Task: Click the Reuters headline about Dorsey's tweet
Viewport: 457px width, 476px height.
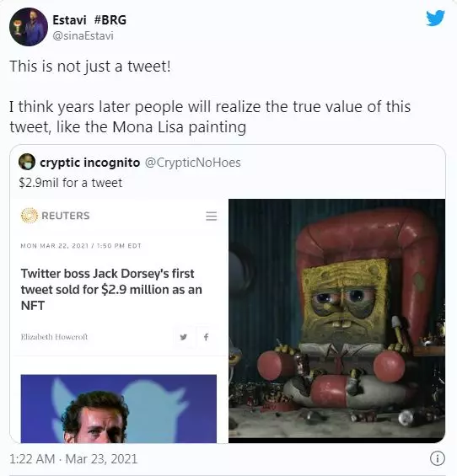Action: pyautogui.click(x=111, y=289)
